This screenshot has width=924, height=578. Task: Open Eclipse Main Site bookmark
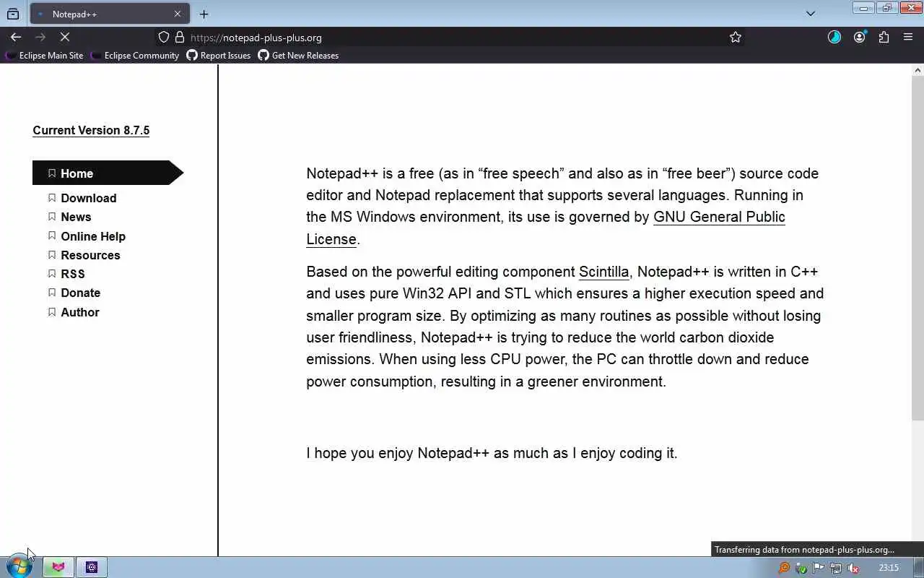coord(45,56)
